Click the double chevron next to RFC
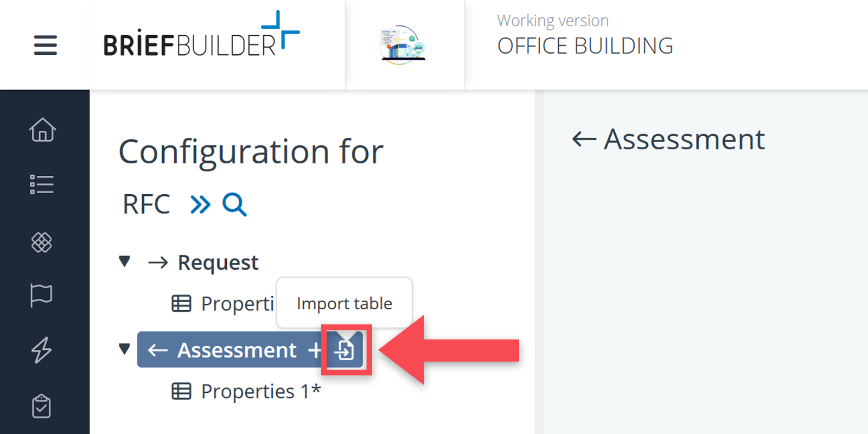 pyautogui.click(x=200, y=205)
